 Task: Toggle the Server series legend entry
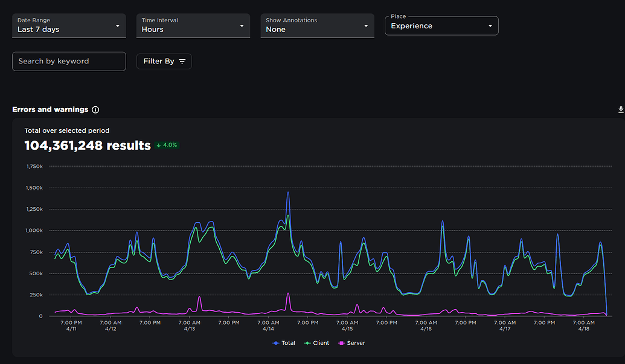pos(351,343)
